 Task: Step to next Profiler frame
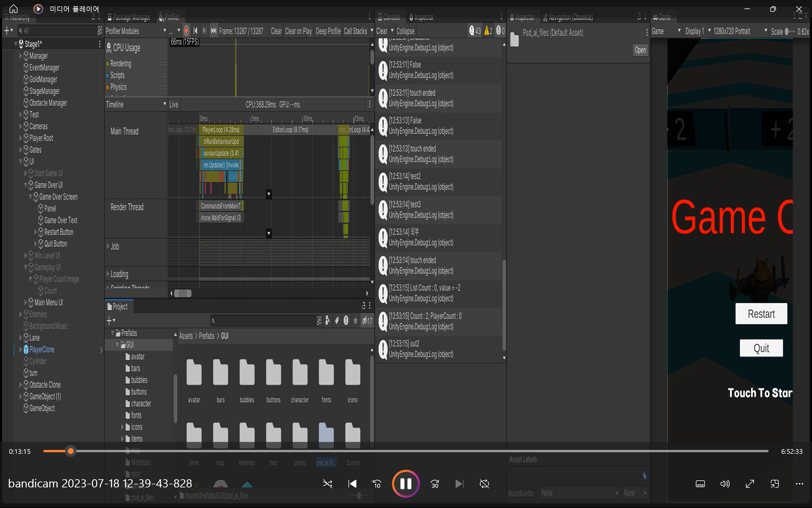click(204, 31)
